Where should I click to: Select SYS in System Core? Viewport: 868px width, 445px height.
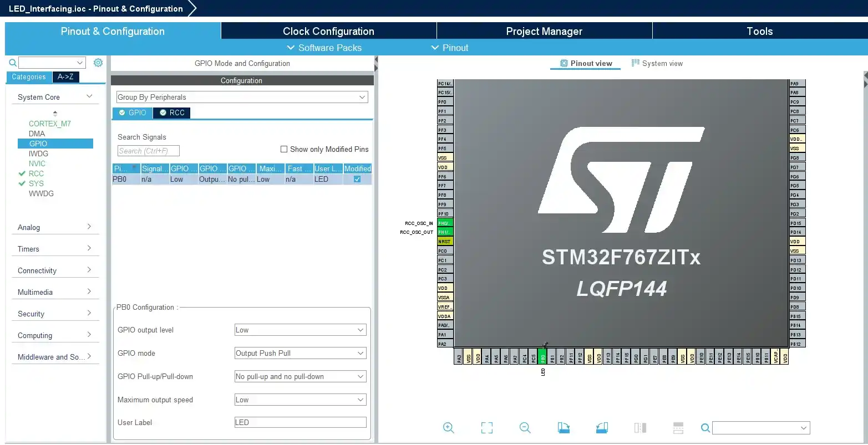tap(36, 183)
